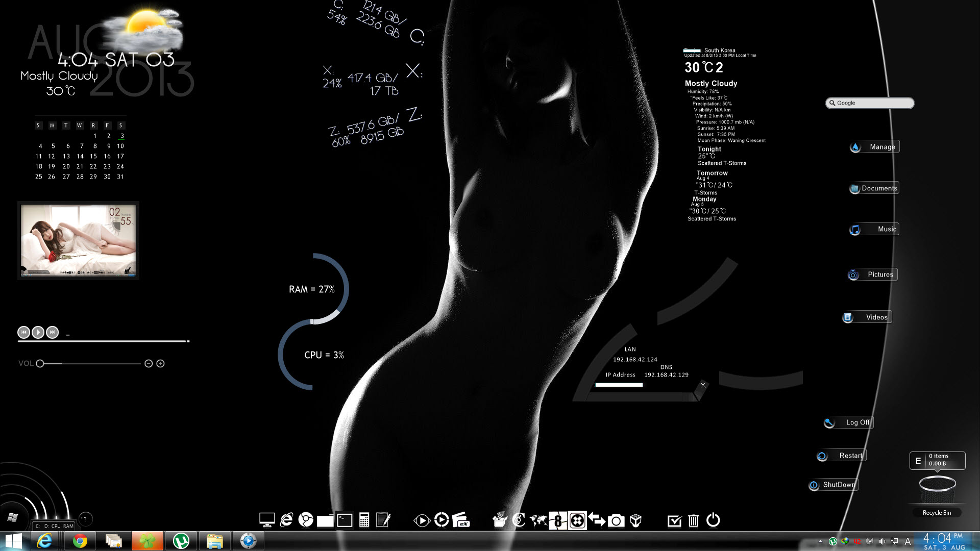Click the music progress bar
This screenshot has width=980, height=551.
pyautogui.click(x=104, y=341)
